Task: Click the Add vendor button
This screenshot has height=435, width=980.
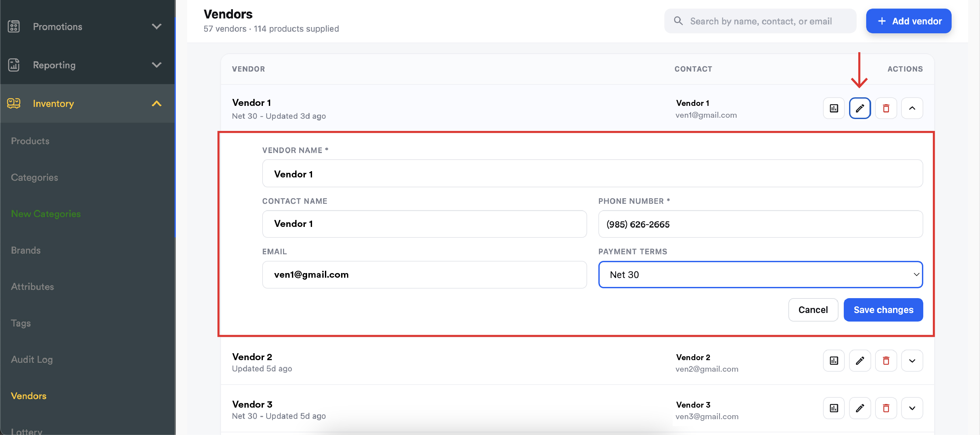Action: coord(908,21)
